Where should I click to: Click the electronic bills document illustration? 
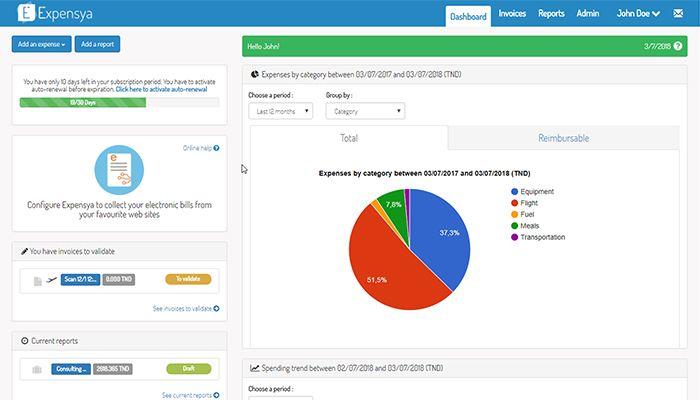tap(119, 170)
